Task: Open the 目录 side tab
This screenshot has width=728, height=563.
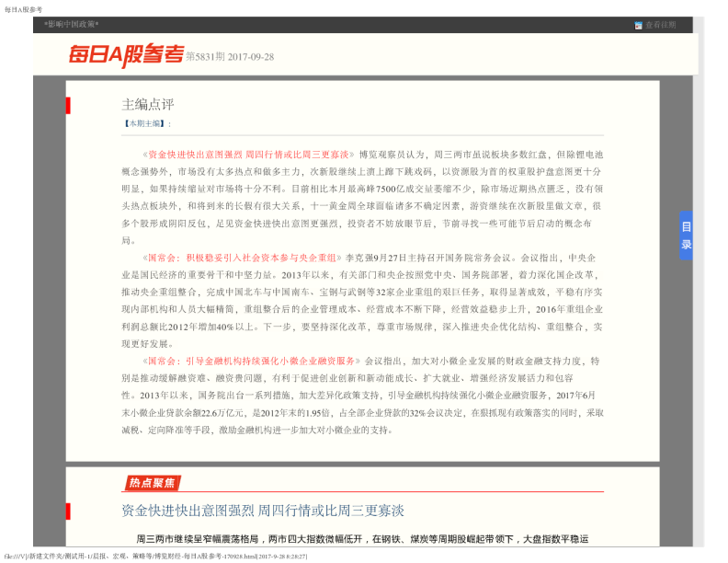Action: pyautogui.click(x=686, y=236)
